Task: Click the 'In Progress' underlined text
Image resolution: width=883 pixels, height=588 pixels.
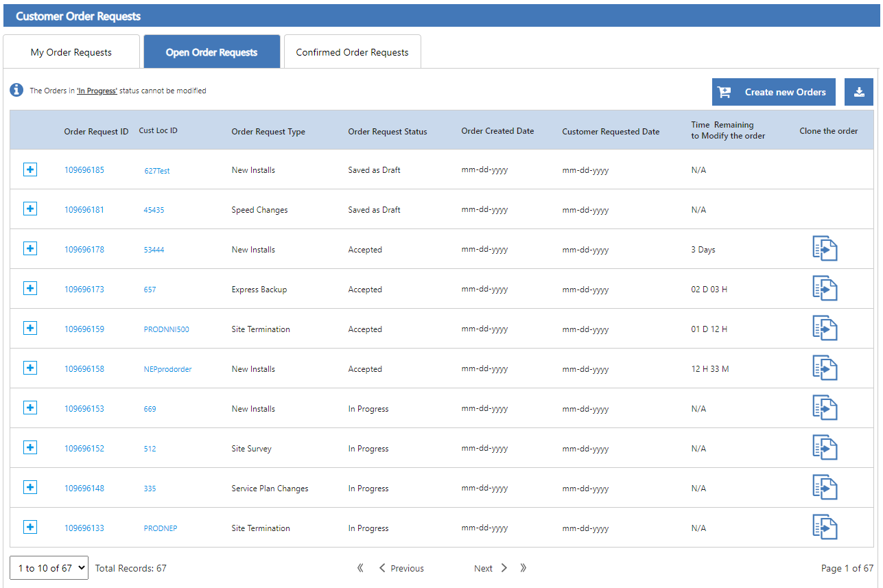Action: point(97,91)
